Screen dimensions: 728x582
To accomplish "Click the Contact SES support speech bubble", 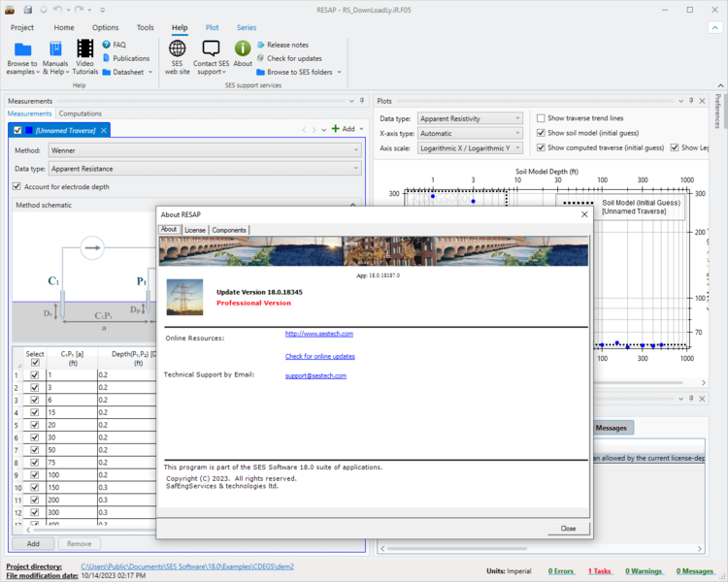I will (x=211, y=49).
